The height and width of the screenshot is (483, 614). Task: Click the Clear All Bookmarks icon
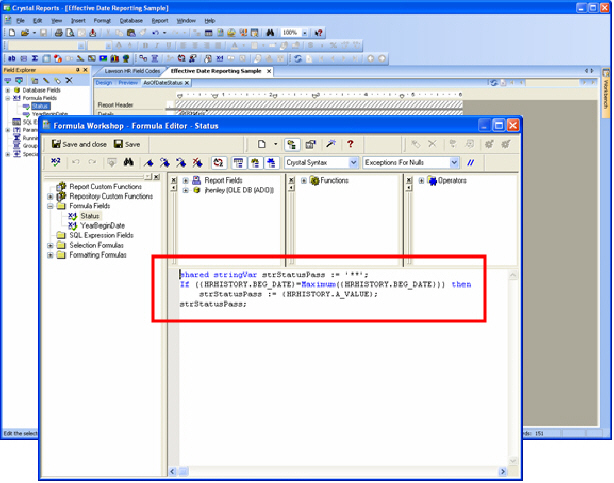click(x=197, y=163)
